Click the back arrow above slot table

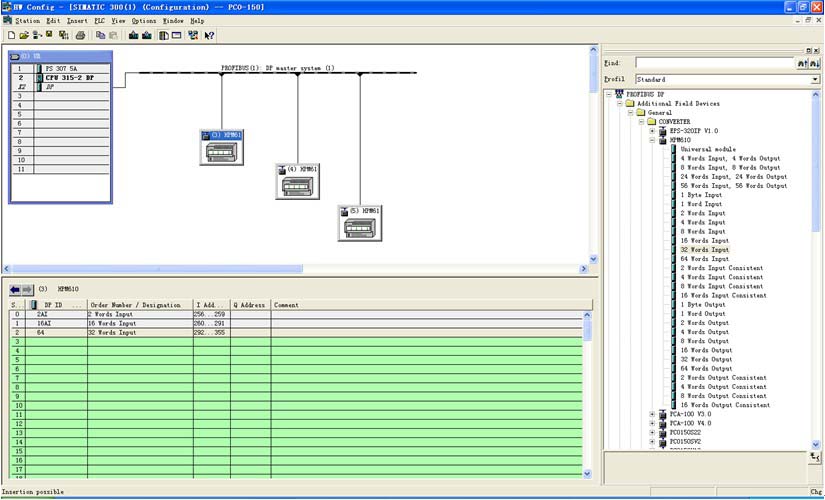point(15,289)
